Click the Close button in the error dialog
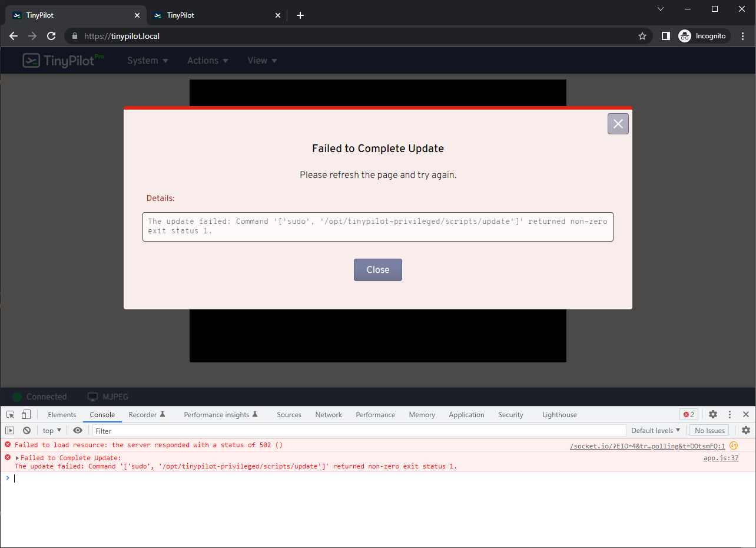Viewport: 756px width, 548px height. [x=377, y=269]
